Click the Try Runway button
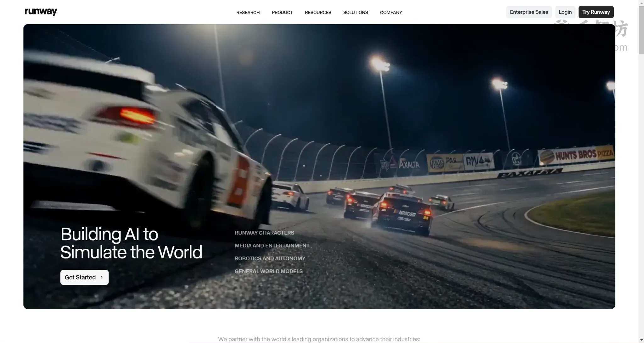The image size is (644, 343). (596, 12)
